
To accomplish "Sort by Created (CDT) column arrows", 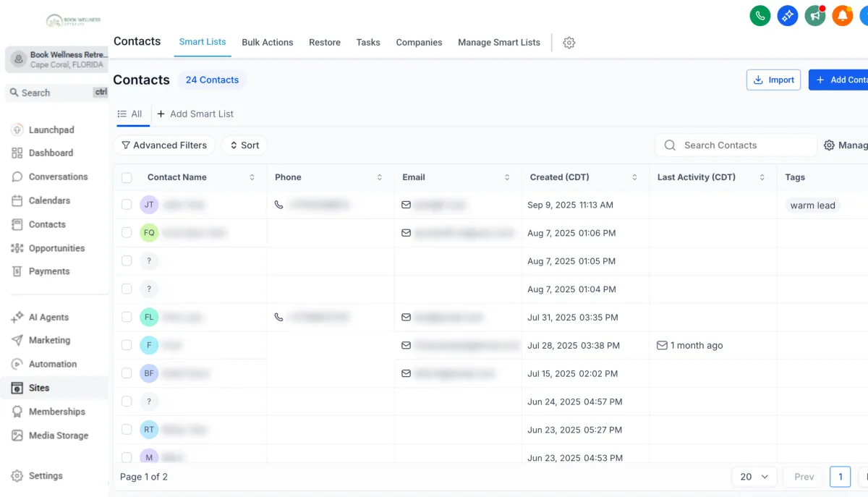I will pos(634,177).
